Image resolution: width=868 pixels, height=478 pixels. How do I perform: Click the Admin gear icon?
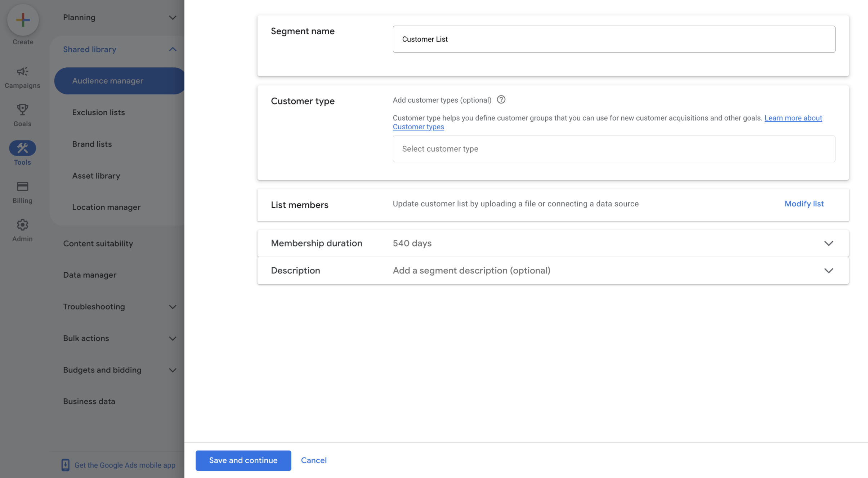coord(22,224)
